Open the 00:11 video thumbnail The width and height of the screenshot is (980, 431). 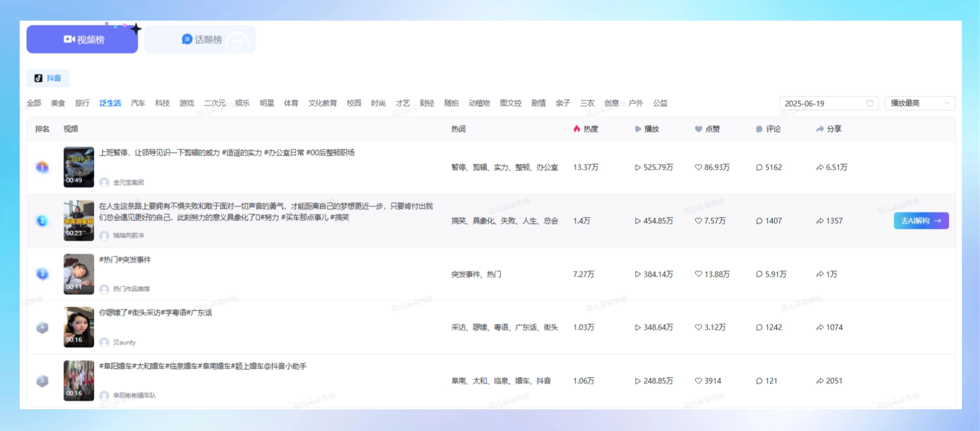pos(79,274)
